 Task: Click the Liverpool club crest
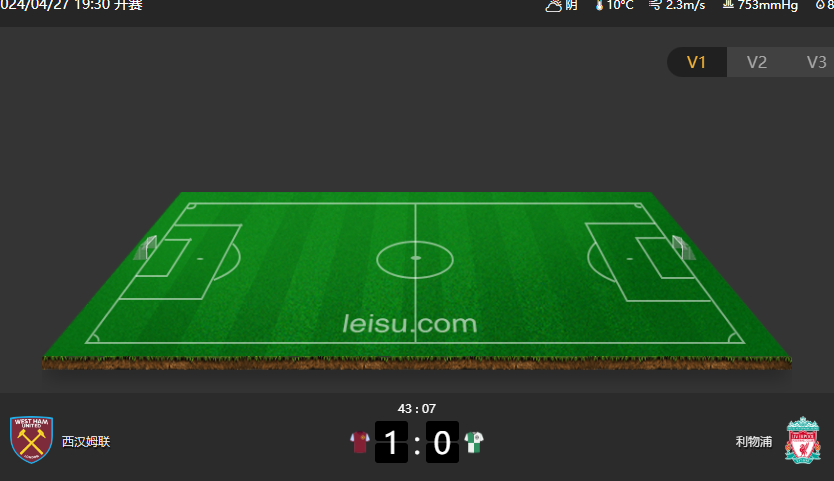coord(803,440)
